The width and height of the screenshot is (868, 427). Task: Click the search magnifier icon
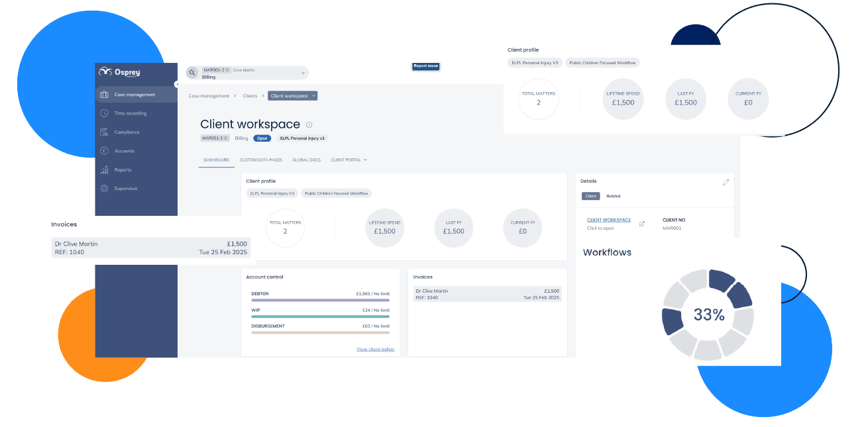click(x=192, y=71)
